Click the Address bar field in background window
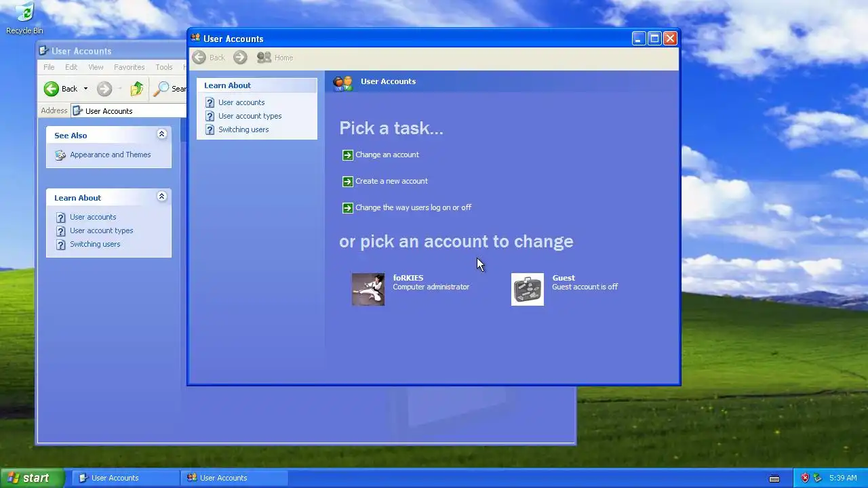This screenshot has width=868, height=488. coord(128,110)
